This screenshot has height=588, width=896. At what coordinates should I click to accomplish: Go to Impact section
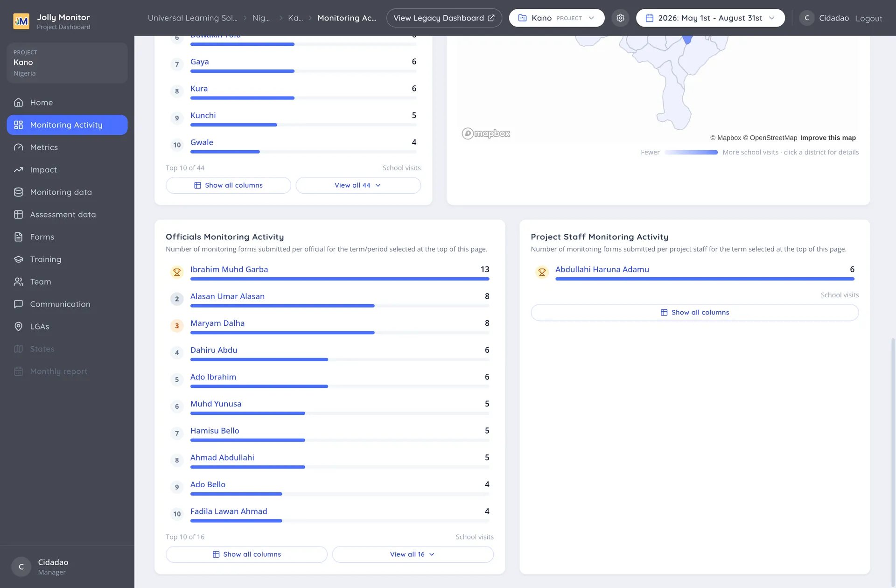click(67, 169)
